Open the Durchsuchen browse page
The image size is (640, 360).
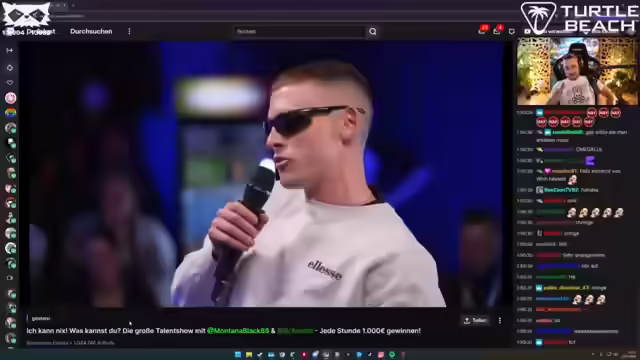pos(91,31)
